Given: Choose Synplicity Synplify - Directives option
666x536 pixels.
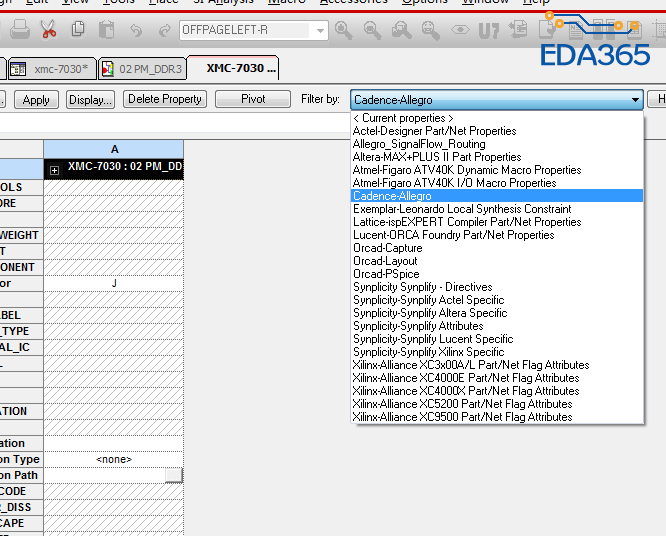Looking at the screenshot, I should (x=497, y=287).
